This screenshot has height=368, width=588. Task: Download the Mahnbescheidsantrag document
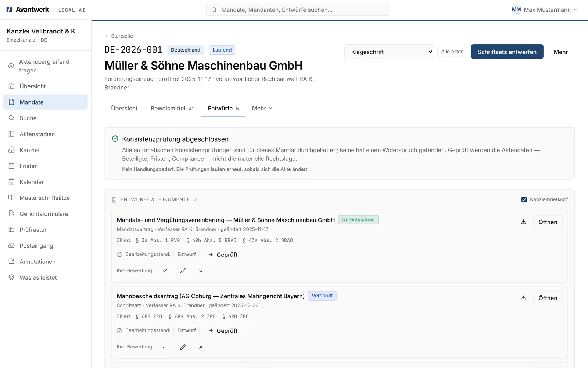click(x=523, y=298)
